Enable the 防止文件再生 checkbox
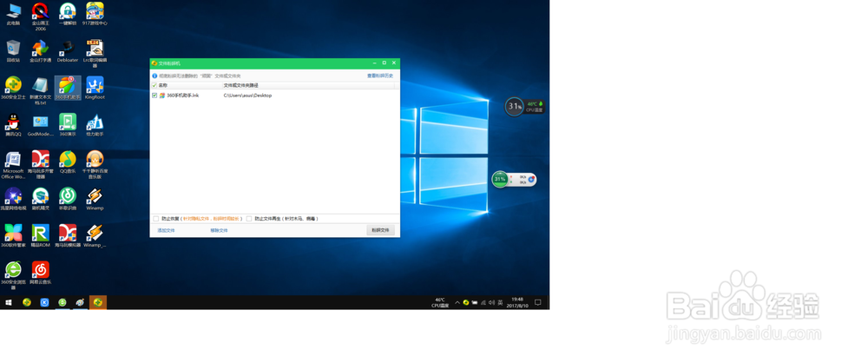 [x=249, y=219]
